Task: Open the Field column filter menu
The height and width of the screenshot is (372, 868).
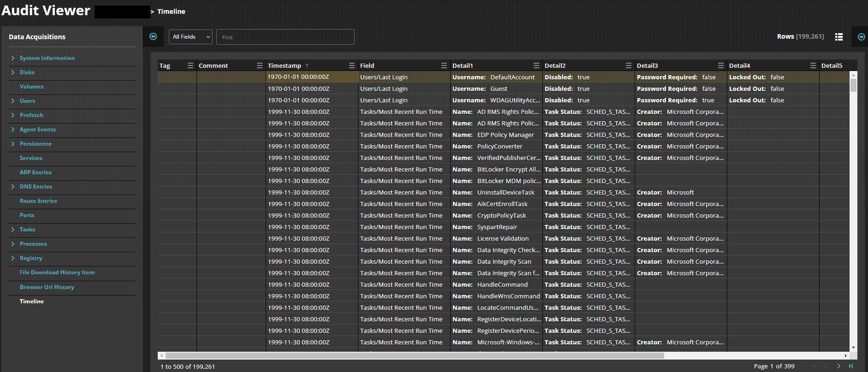Action: coord(444,65)
